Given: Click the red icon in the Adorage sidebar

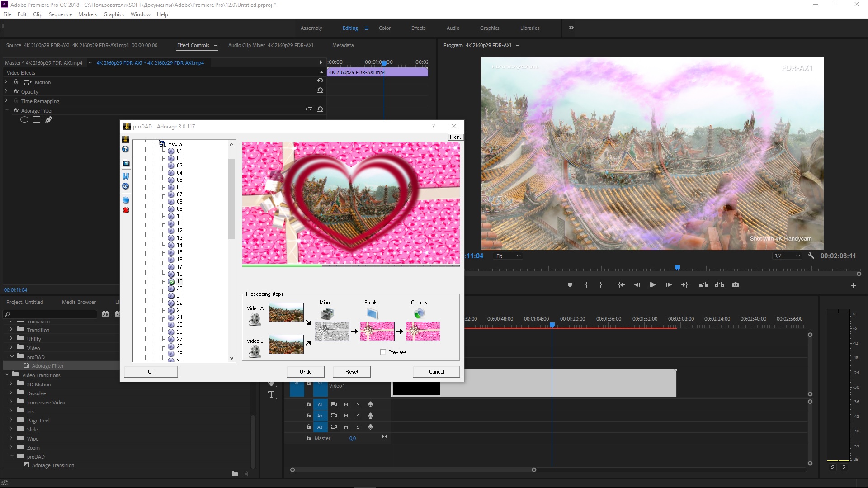Looking at the screenshot, I should 126,210.
